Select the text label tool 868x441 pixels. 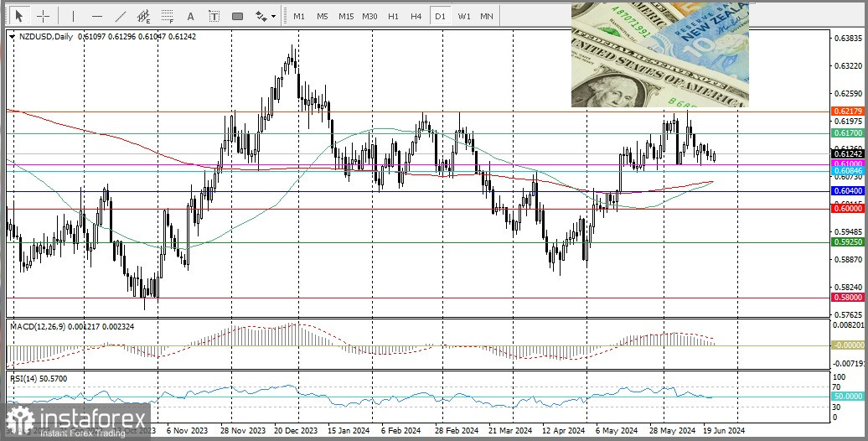214,16
